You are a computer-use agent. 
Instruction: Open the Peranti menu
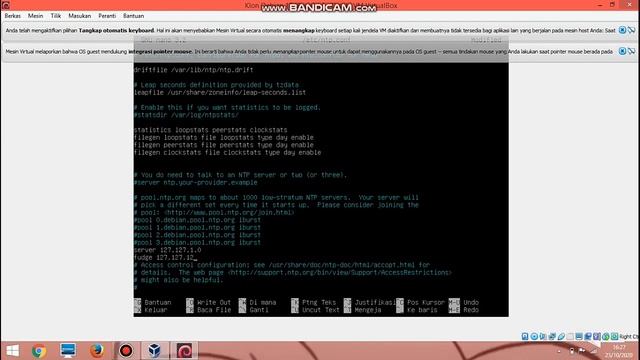107,16
